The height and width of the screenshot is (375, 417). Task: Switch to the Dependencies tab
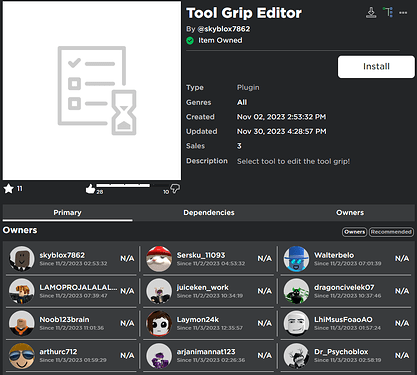click(x=209, y=213)
